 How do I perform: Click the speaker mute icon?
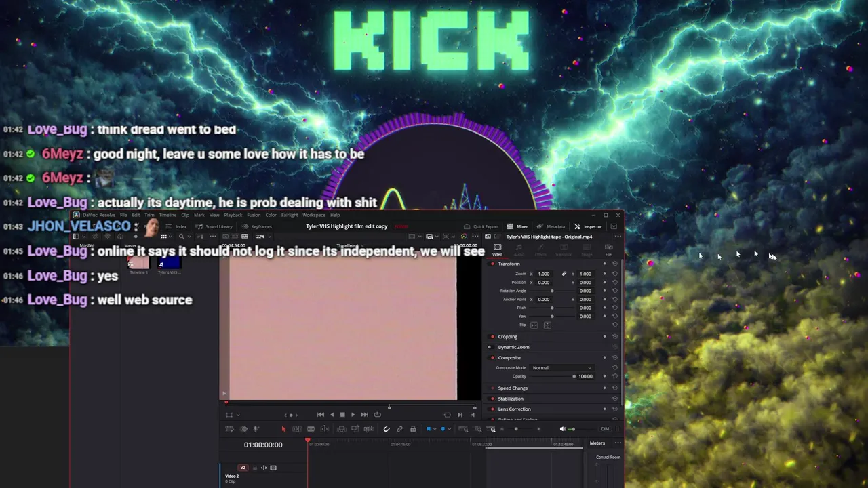pyautogui.click(x=562, y=429)
